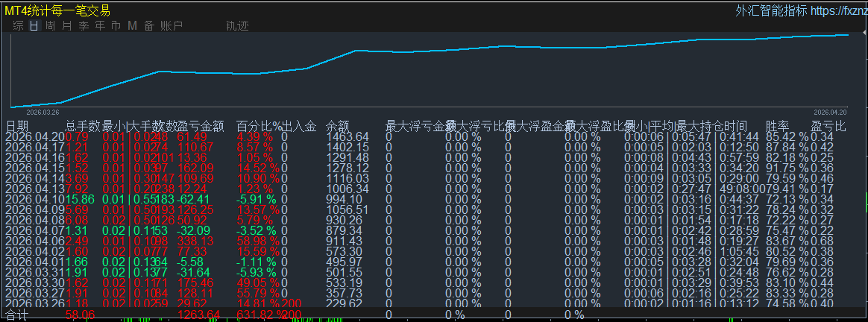Click the chart end date 2026.04.20 label
Viewport: 868px width, 322px height.
click(830, 111)
